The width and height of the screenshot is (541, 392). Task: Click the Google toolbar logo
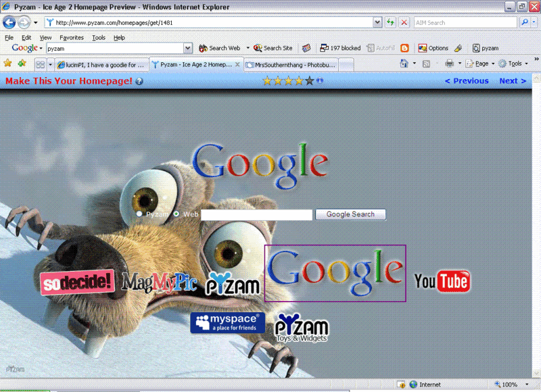click(x=25, y=48)
